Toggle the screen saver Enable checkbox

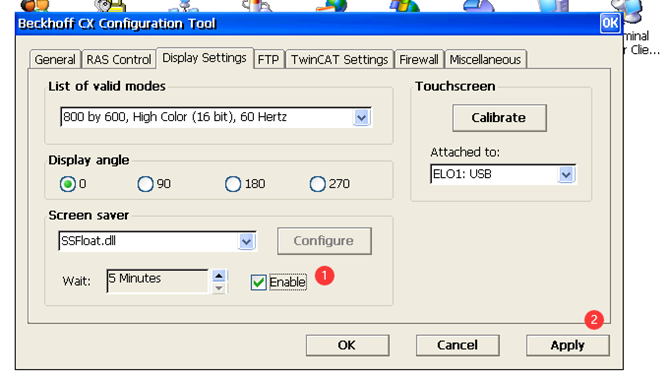258,282
